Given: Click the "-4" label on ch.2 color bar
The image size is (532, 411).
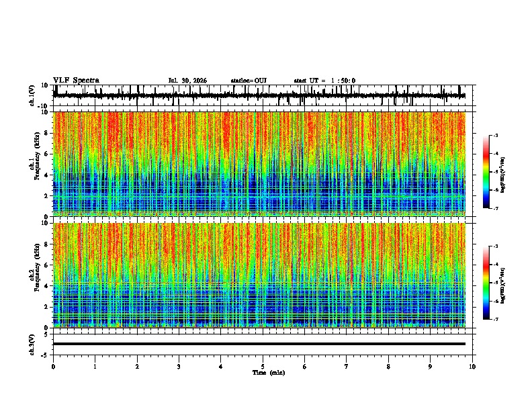Looking at the screenshot, I should point(495,265).
